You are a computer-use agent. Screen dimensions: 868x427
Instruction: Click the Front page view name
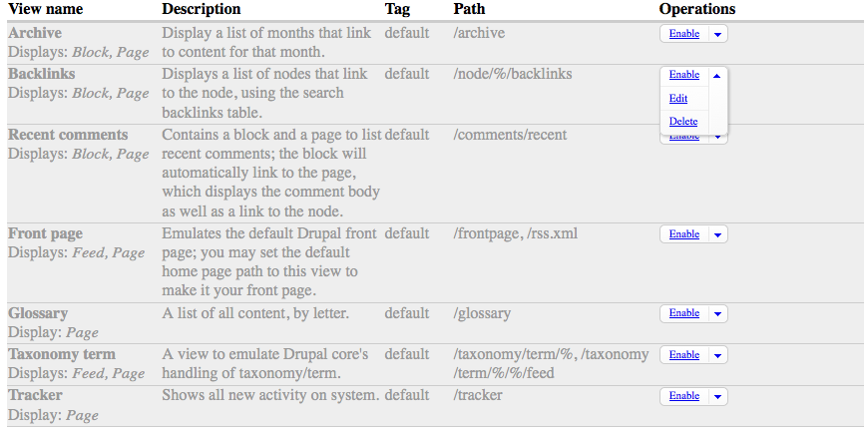tap(45, 233)
